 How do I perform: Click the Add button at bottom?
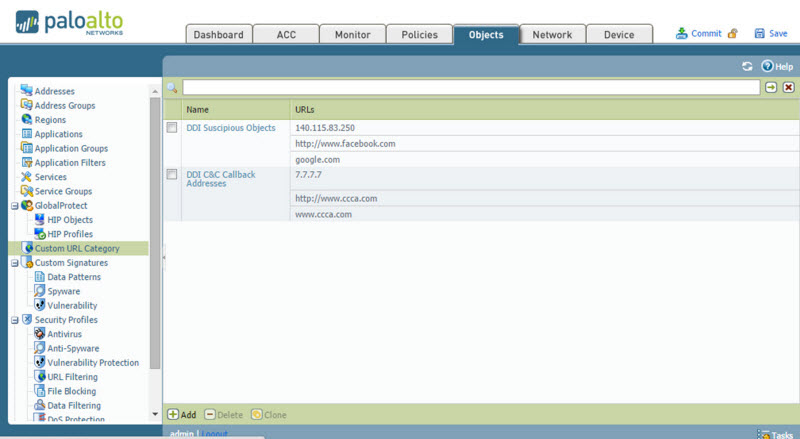[x=182, y=414]
